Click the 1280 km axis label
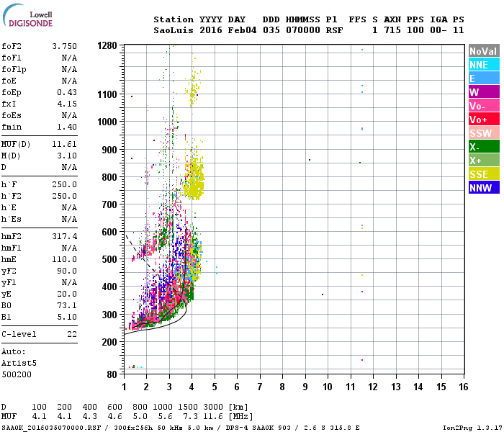This screenshot has width=504, height=432. [x=107, y=45]
